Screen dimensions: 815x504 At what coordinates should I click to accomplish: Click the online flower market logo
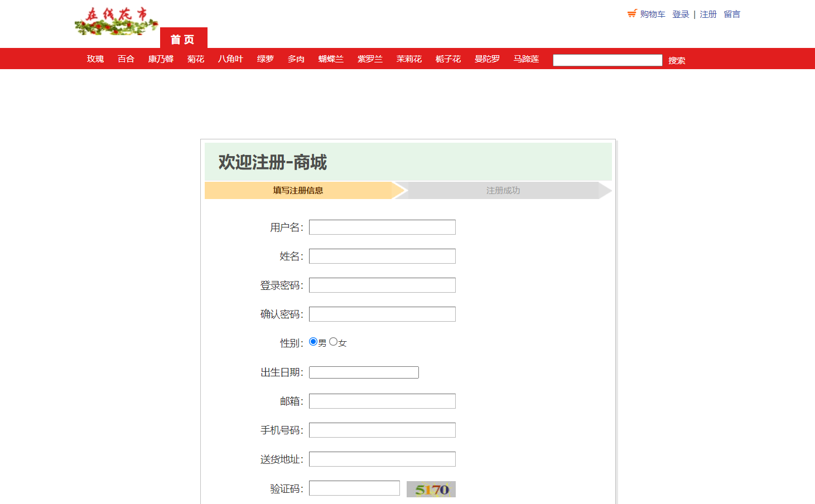(117, 21)
